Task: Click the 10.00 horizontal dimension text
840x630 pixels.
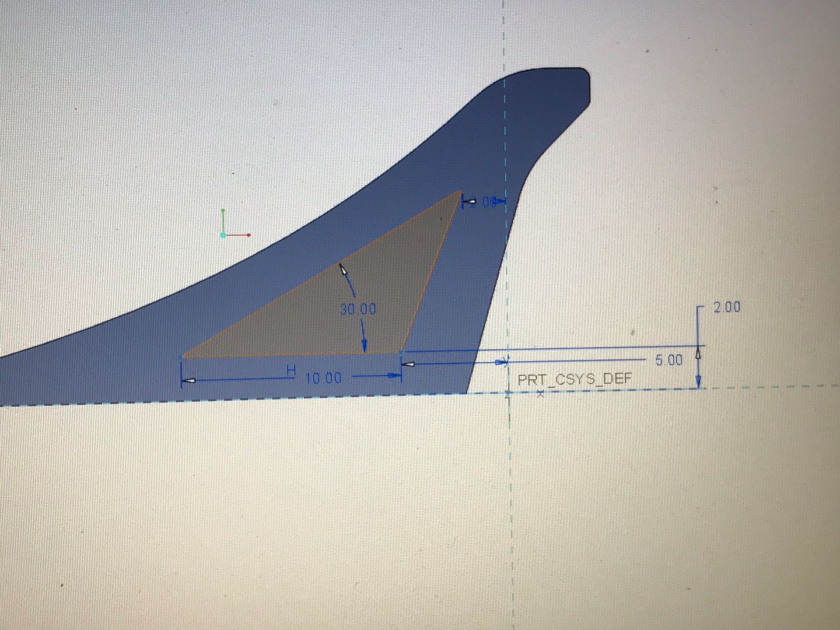Action: pos(323,378)
